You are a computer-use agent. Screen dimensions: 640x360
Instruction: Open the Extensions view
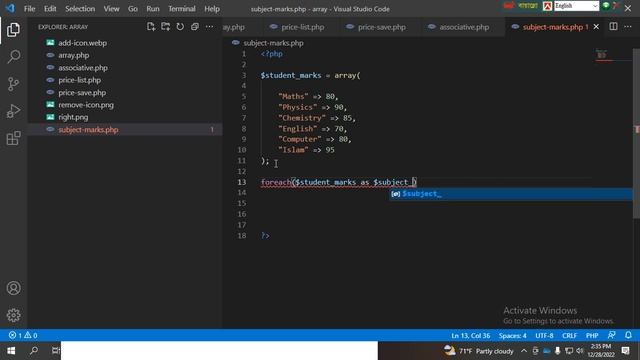coord(13,138)
